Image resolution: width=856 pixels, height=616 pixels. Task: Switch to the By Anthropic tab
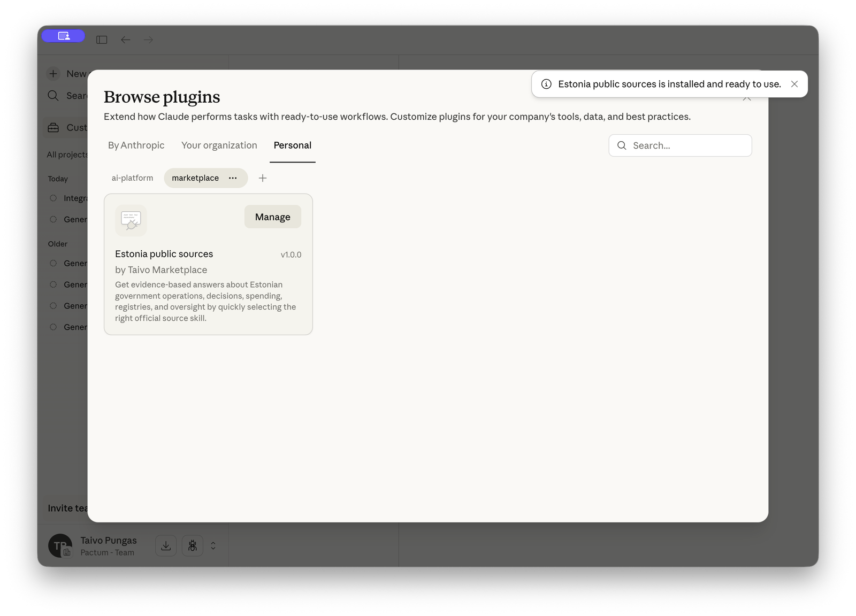click(136, 145)
